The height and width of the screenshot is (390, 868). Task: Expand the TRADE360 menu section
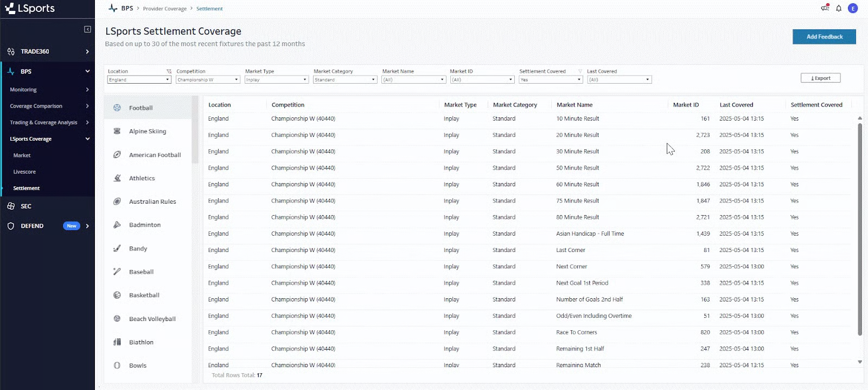tap(48, 52)
